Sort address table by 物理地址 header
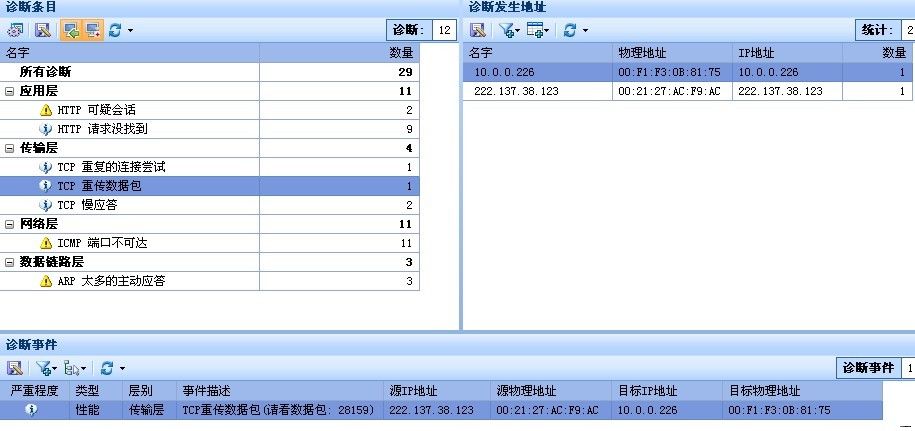This screenshot has width=915, height=431. coord(672,52)
